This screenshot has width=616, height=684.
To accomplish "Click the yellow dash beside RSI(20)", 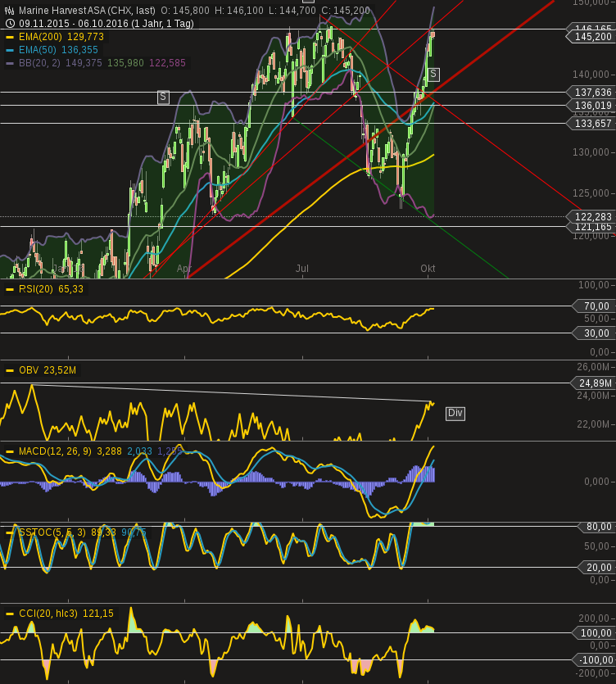I will (10, 289).
